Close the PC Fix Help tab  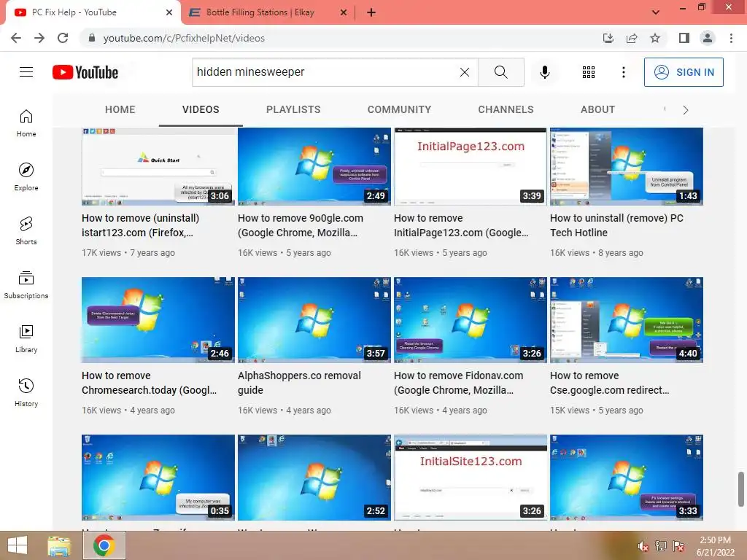pyautogui.click(x=169, y=12)
